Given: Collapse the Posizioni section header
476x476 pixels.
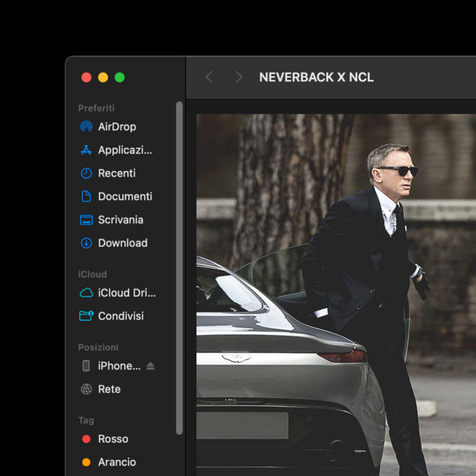Looking at the screenshot, I should 98,347.
